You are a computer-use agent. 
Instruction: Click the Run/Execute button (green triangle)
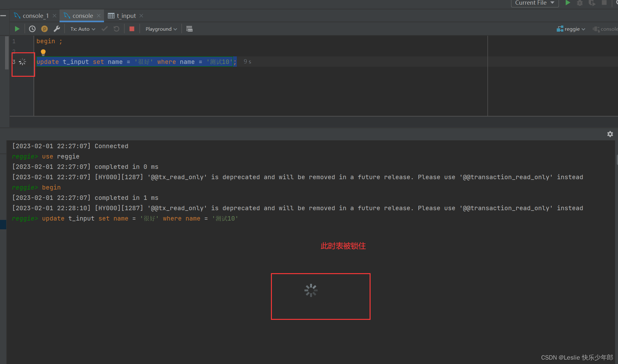pyautogui.click(x=17, y=29)
